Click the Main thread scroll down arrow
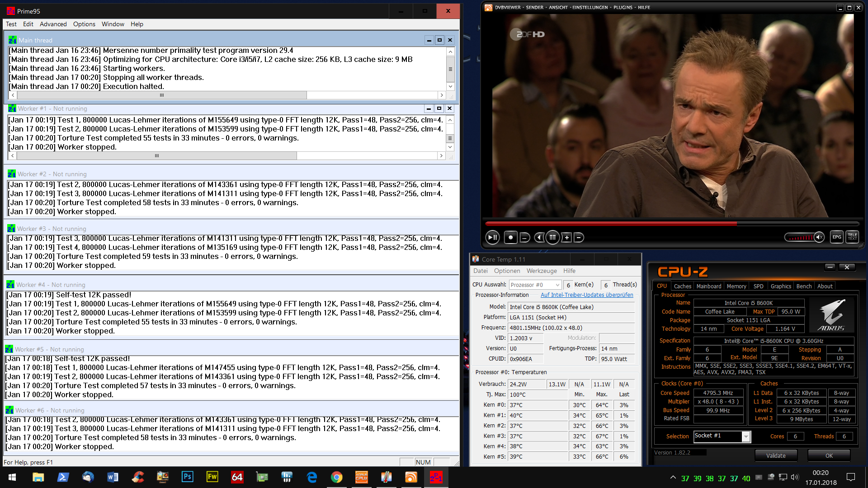 point(450,86)
